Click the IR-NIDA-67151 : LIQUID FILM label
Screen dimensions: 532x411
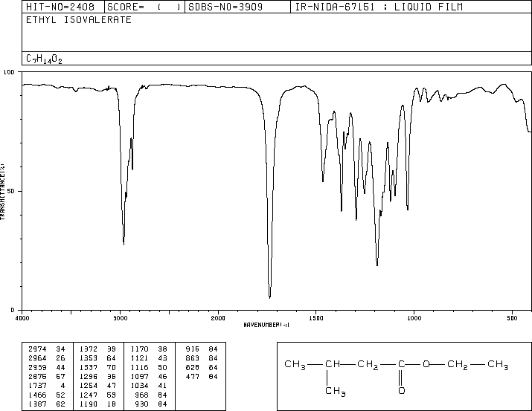pyautogui.click(x=379, y=7)
